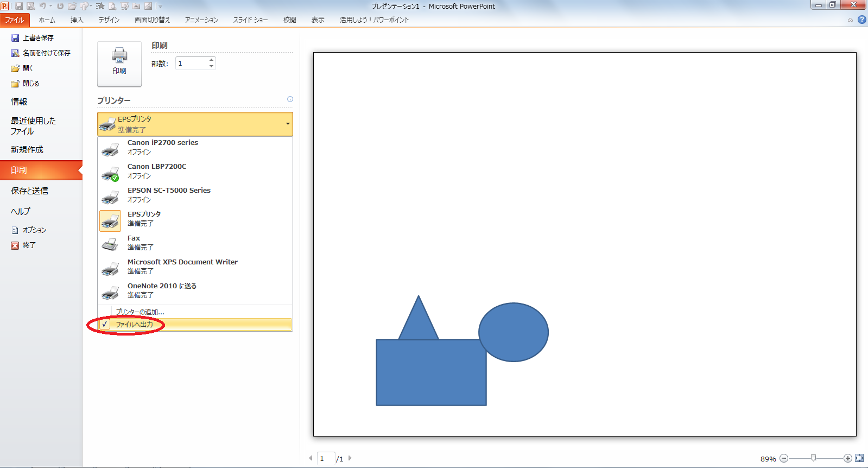Screen dimensions: 868x468
Task: Zoom in with the plus button
Action: [x=847, y=458]
